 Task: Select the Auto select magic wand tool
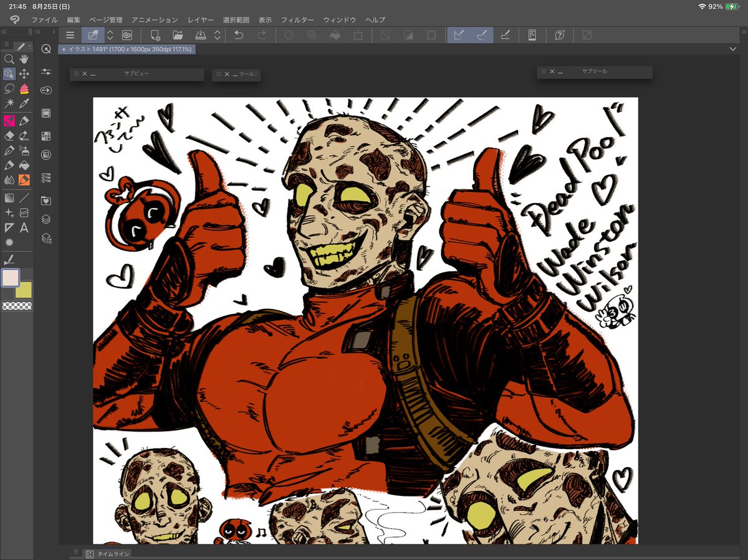point(9,104)
